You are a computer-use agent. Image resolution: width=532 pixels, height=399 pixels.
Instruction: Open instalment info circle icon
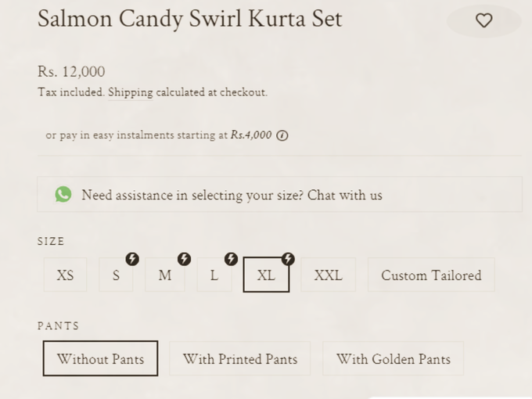(x=282, y=135)
